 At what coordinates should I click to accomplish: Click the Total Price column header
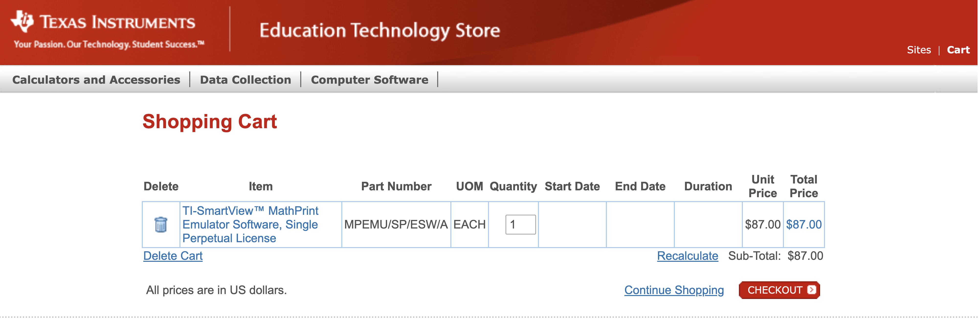click(804, 186)
